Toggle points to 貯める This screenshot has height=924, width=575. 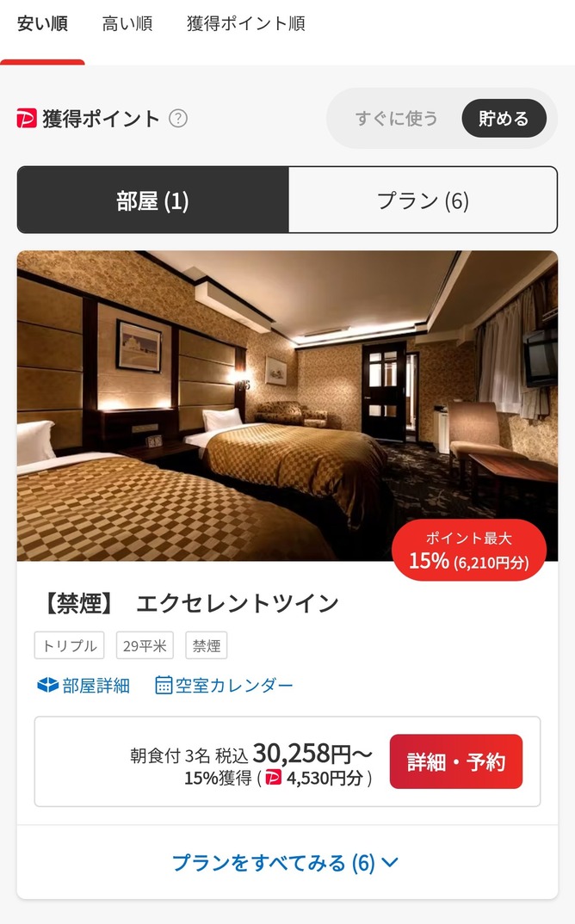(504, 119)
